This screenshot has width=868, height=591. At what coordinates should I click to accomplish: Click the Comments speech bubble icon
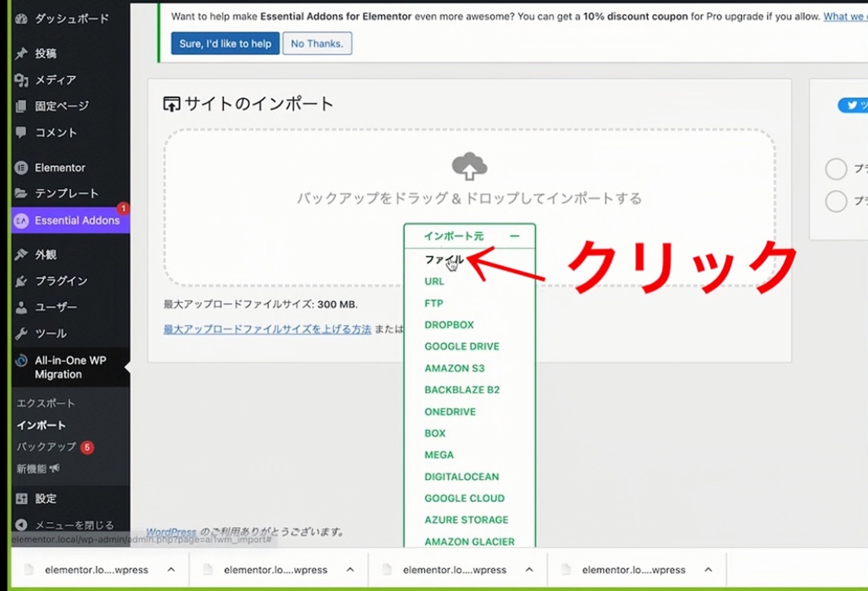[21, 133]
